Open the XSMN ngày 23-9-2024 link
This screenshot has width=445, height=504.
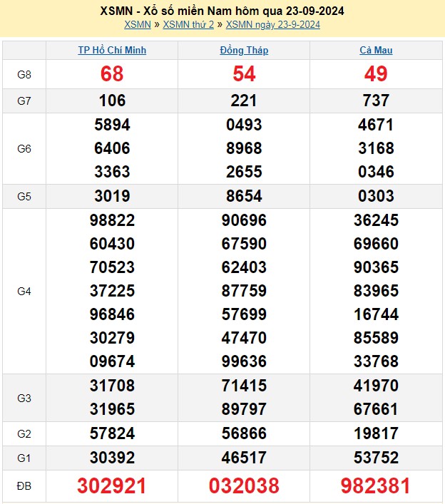tap(272, 24)
